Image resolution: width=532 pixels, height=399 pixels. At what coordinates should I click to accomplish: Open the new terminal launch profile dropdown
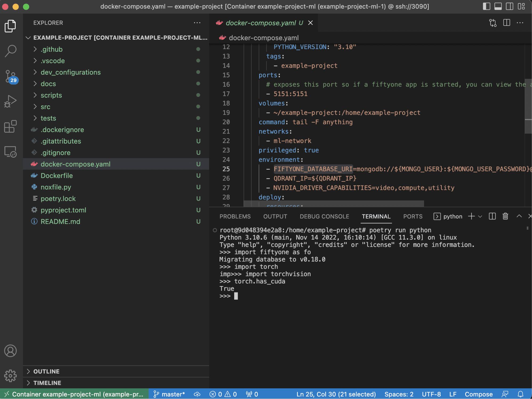coord(480,217)
